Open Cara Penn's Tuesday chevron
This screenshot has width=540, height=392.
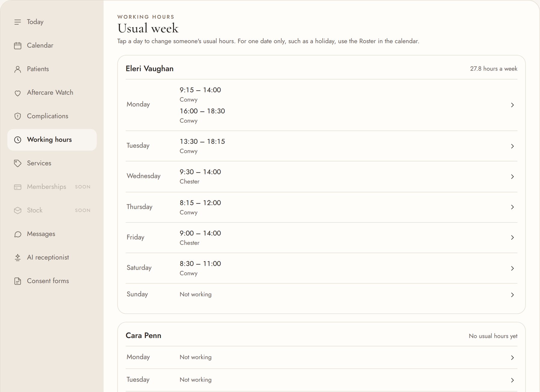pos(512,380)
